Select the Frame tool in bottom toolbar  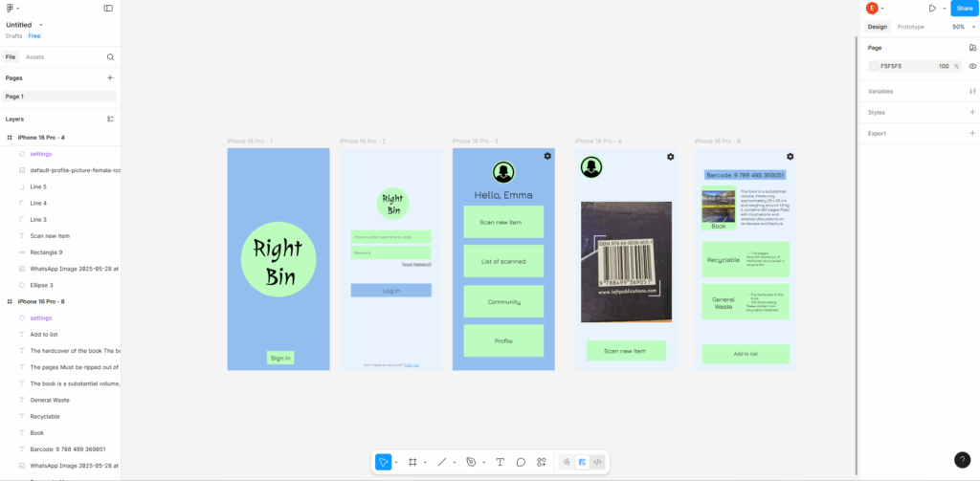(412, 462)
